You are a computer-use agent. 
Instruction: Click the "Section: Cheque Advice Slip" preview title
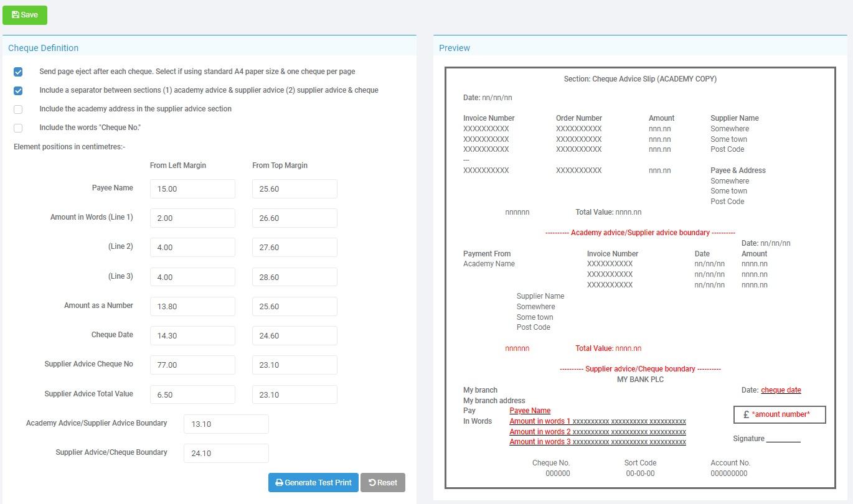(640, 79)
